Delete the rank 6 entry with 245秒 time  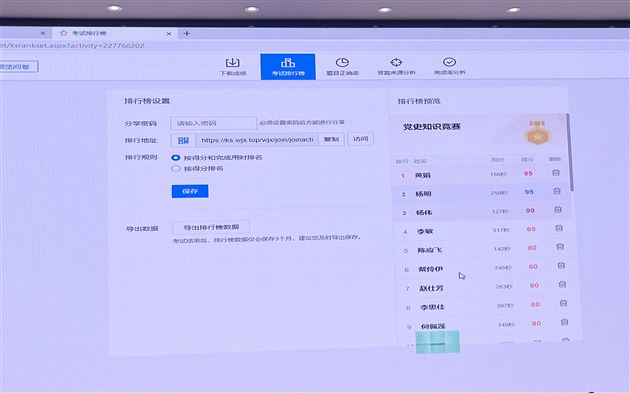click(x=561, y=265)
